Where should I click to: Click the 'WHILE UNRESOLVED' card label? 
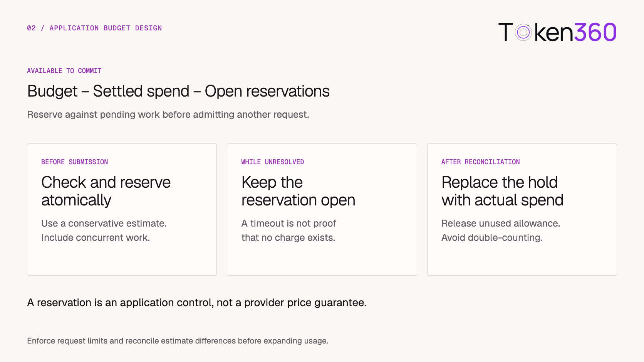pos(273,162)
